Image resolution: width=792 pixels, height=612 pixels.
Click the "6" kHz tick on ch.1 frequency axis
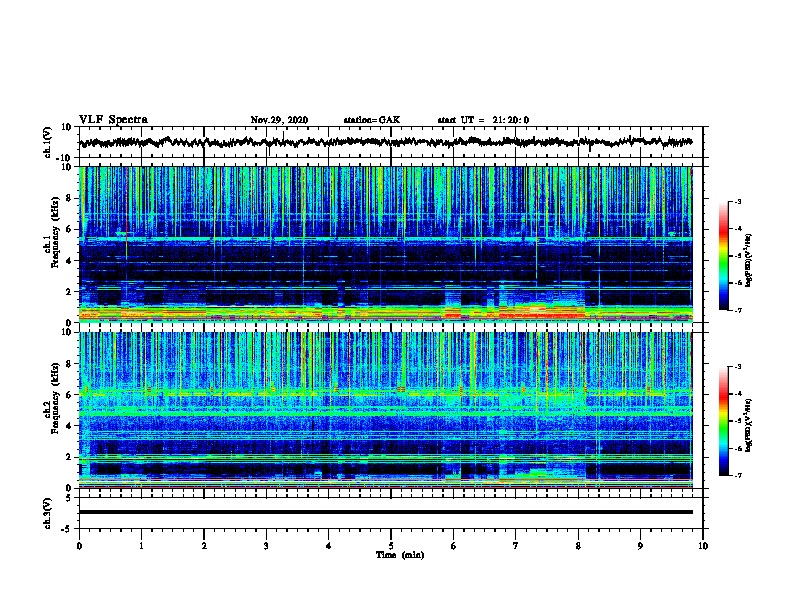(x=69, y=229)
